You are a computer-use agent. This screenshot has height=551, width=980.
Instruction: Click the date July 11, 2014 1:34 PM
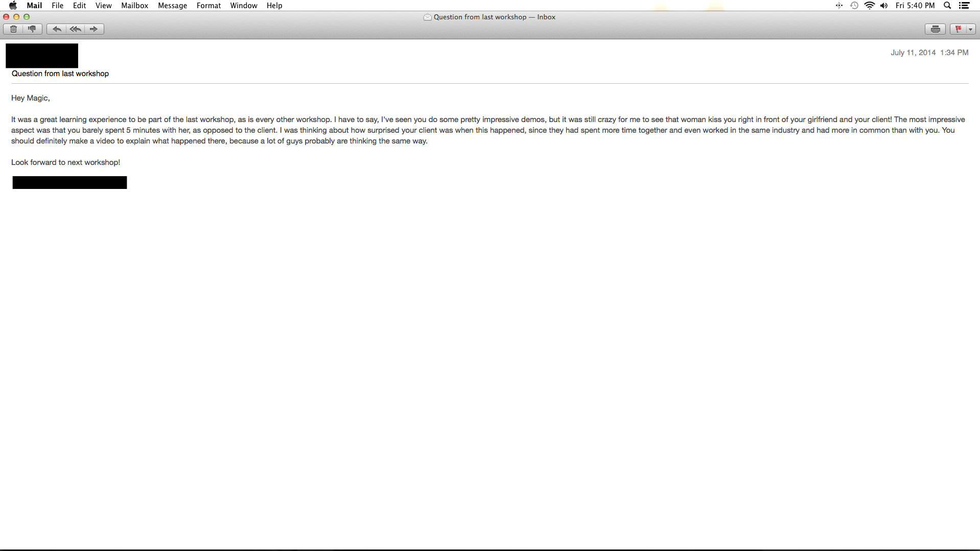click(x=929, y=53)
